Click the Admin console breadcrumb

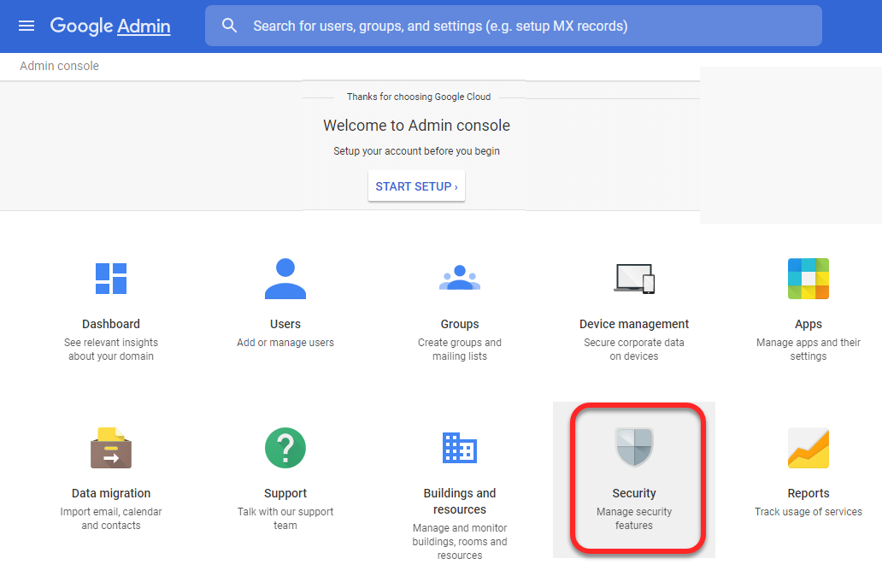coord(59,66)
